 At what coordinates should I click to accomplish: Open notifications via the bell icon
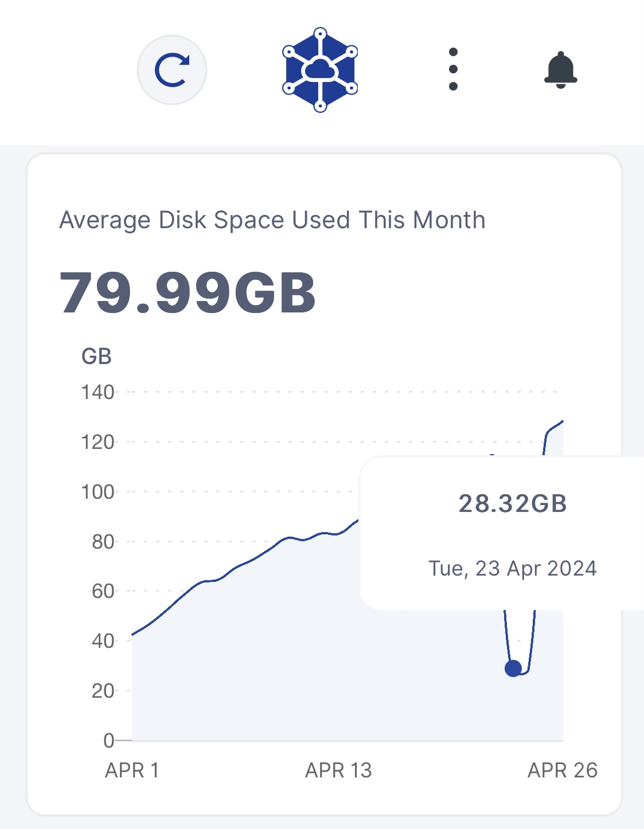[x=560, y=70]
